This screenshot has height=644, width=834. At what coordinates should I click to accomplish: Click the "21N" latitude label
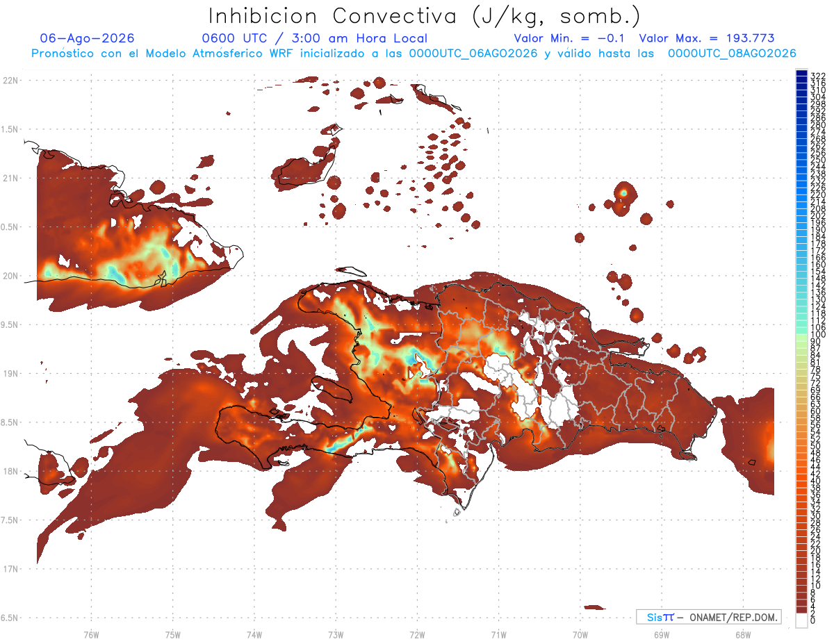tap(11, 179)
